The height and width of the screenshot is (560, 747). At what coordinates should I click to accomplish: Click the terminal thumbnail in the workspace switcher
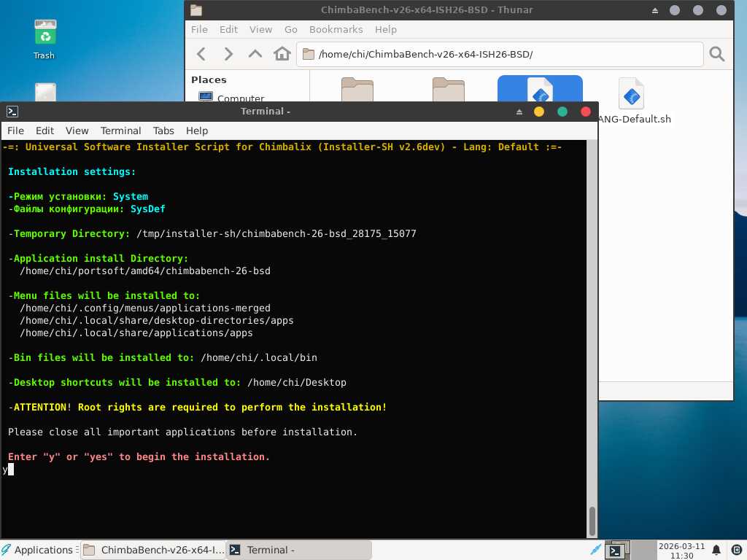(x=616, y=551)
